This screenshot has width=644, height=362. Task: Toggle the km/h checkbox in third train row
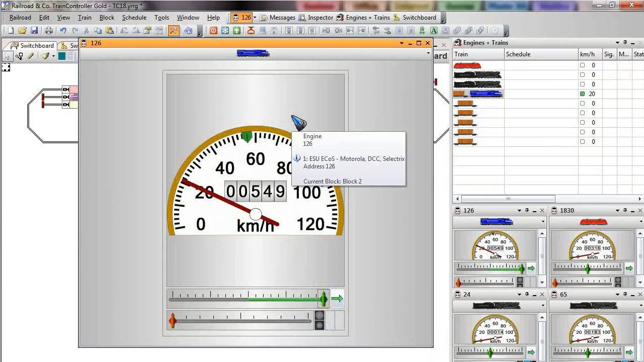click(x=583, y=84)
